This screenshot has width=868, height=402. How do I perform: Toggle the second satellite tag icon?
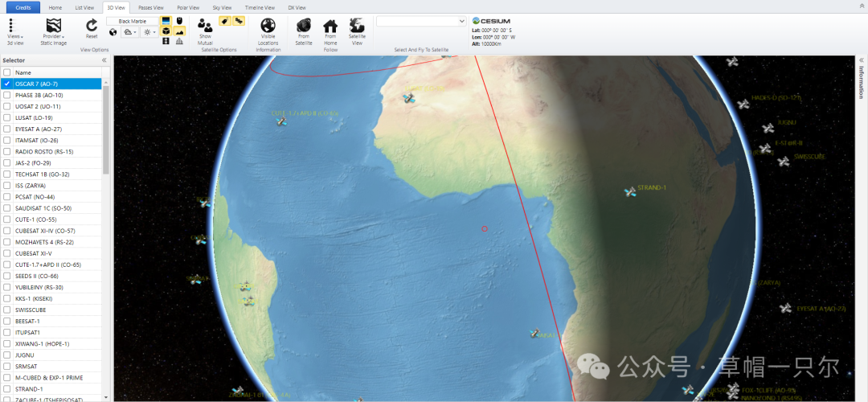pos(239,21)
